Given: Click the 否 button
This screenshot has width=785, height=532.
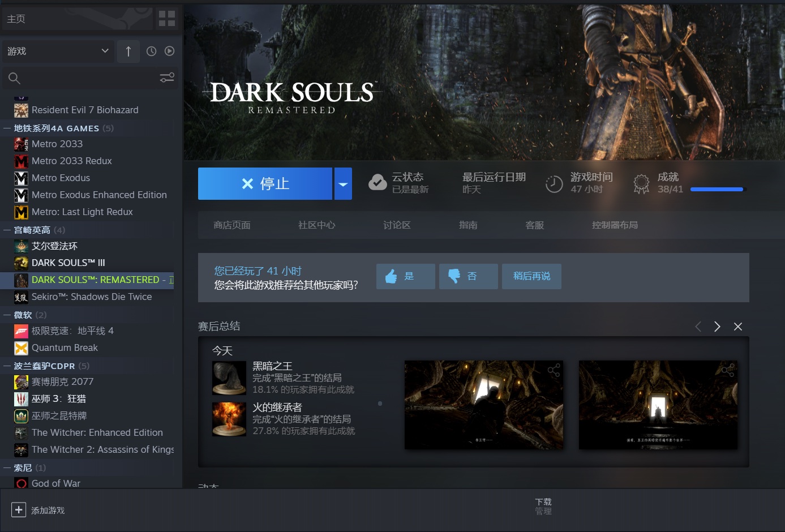Looking at the screenshot, I should click(469, 276).
